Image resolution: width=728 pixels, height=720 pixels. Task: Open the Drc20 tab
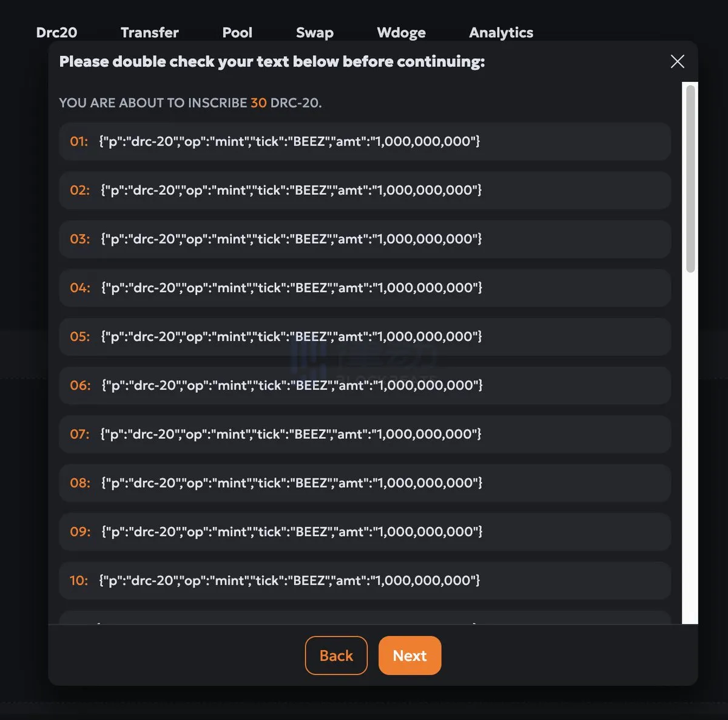tap(56, 33)
